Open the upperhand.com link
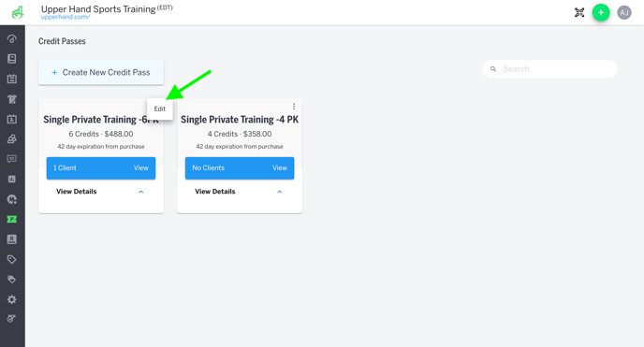Viewport: 644px width, 347px height. tap(66, 17)
